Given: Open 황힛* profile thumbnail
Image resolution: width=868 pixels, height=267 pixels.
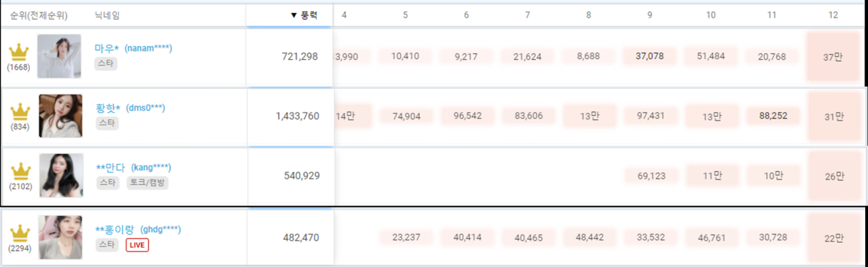Looking at the screenshot, I should tap(61, 116).
